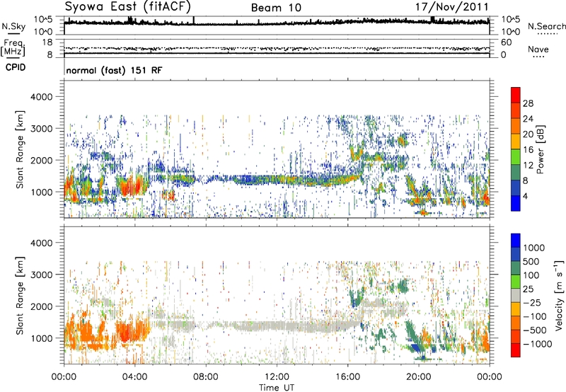Viewport: 566px width, 392px height.
Task: Click the '16:00' time axis tick label
Action: coord(347,377)
